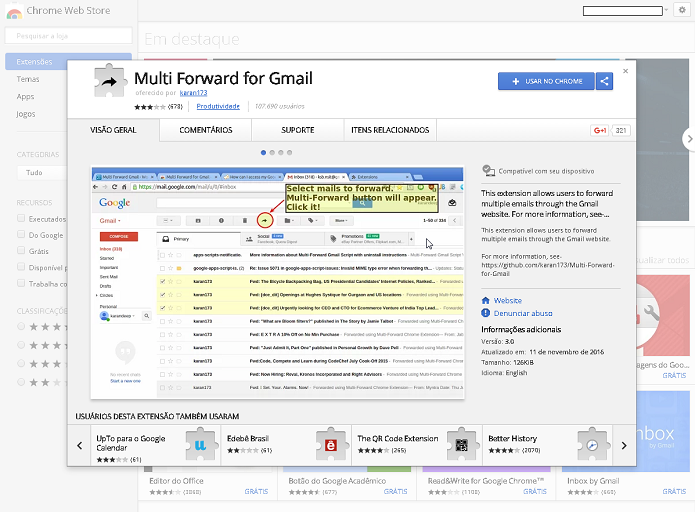Open the VISÃO GERAL tab
The height and width of the screenshot is (512, 695).
click(x=113, y=130)
